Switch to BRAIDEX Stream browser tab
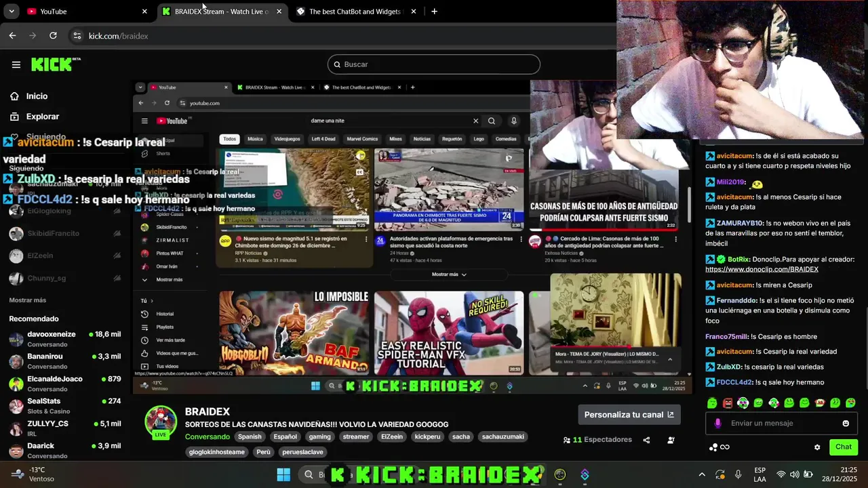 222,12
